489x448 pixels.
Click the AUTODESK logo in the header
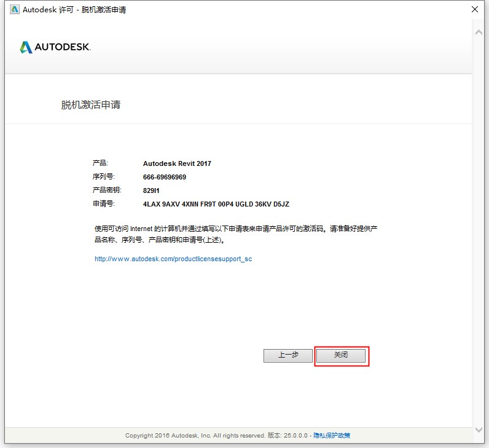tap(55, 47)
